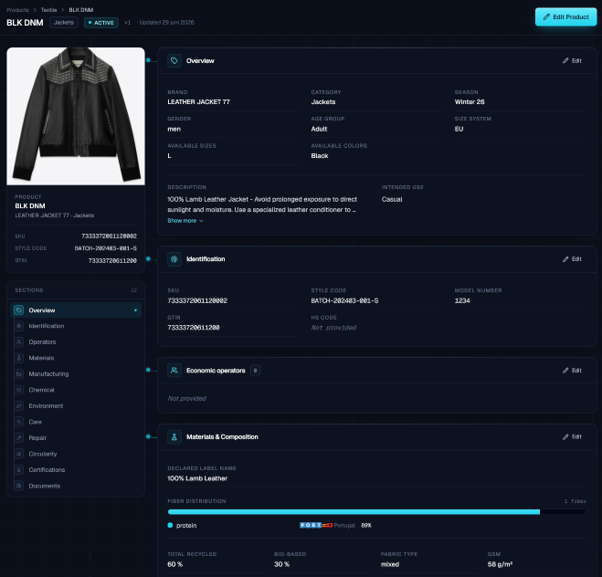The image size is (602, 577).
Task: Click the Overview icon in Sections sidebar
Action: pyautogui.click(x=19, y=310)
